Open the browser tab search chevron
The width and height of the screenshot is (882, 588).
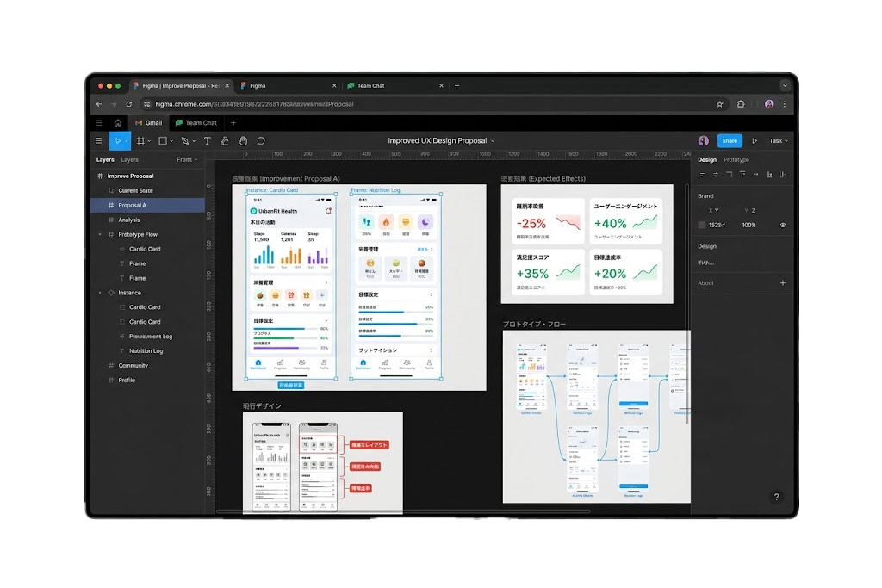pyautogui.click(x=784, y=86)
